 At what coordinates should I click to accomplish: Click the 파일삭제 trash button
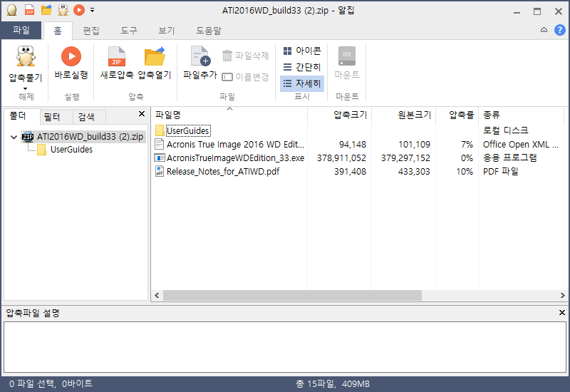click(x=245, y=56)
